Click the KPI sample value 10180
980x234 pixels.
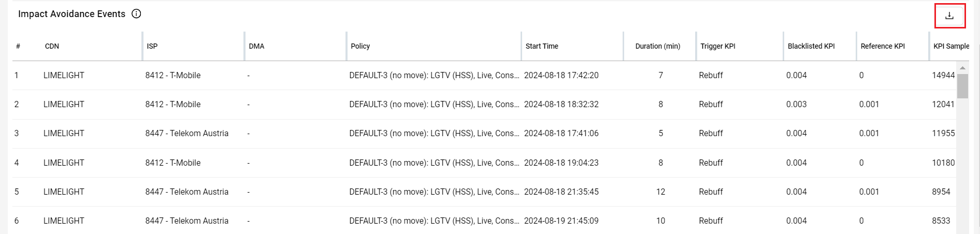coord(943,163)
